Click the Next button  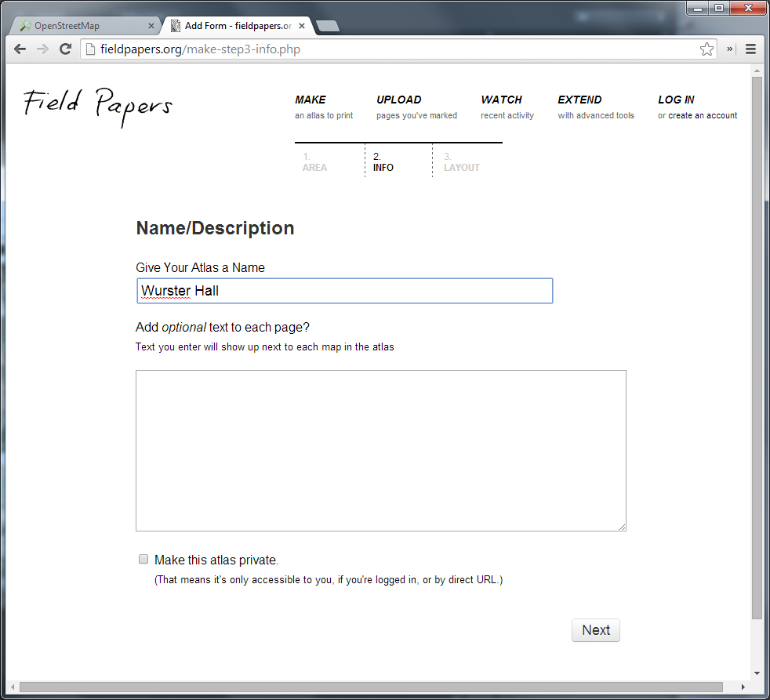point(596,629)
